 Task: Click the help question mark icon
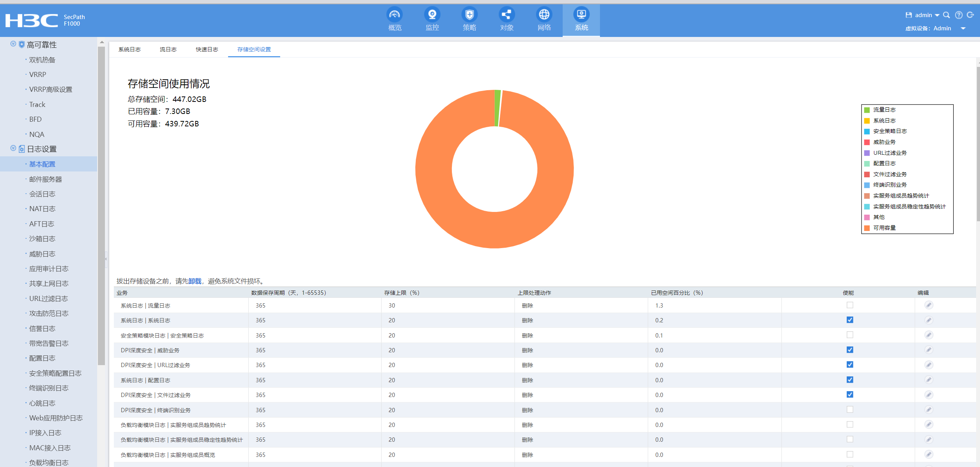(959, 15)
